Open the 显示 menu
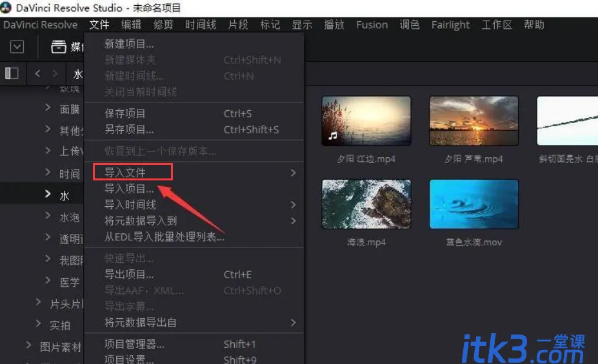The width and height of the screenshot is (598, 364). [302, 24]
